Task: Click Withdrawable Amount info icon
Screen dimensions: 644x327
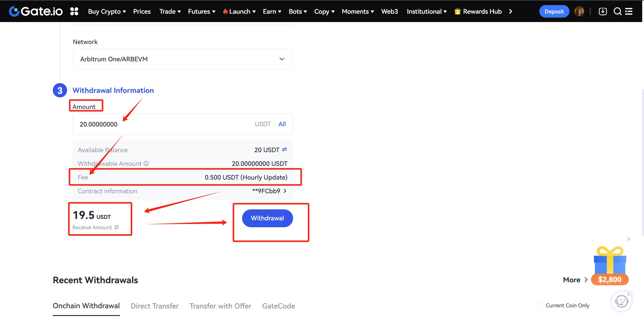Action: click(146, 163)
